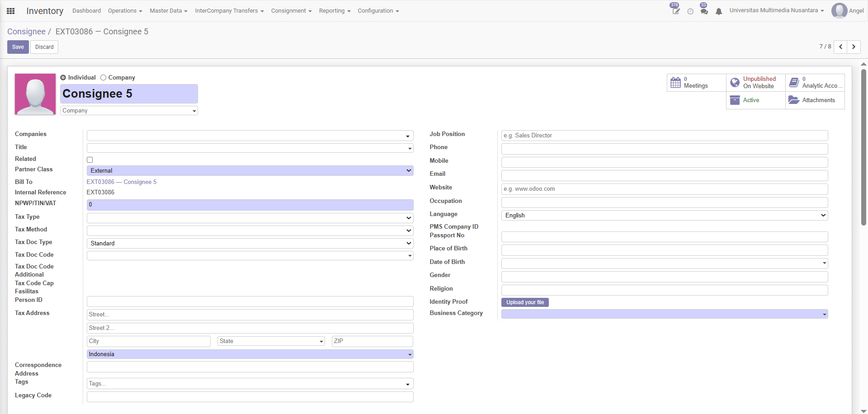Enable the Related checkbox
The image size is (868, 414).
[90, 160]
